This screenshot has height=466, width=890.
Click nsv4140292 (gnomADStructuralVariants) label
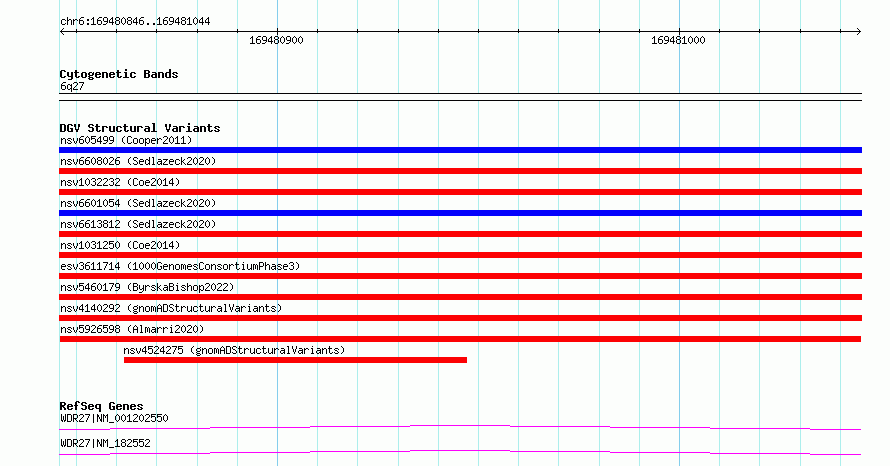coord(171,308)
